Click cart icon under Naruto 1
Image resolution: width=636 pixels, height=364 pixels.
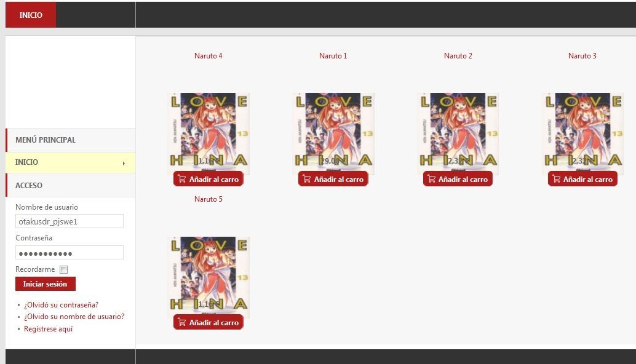307,179
